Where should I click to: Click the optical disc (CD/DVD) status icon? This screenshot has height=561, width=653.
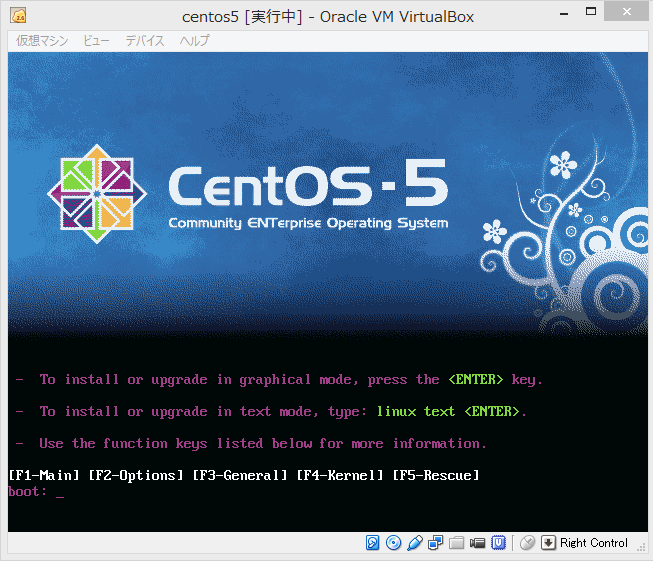394,543
